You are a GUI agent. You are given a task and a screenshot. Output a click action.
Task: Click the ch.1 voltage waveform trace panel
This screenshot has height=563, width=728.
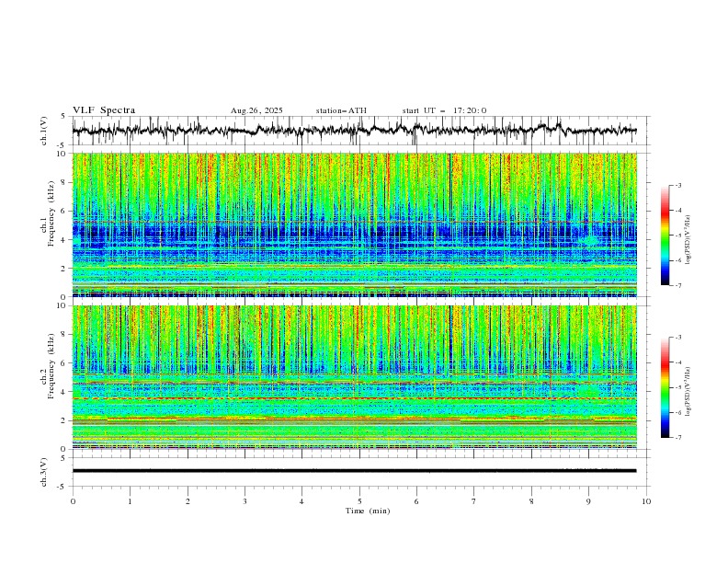click(x=360, y=131)
